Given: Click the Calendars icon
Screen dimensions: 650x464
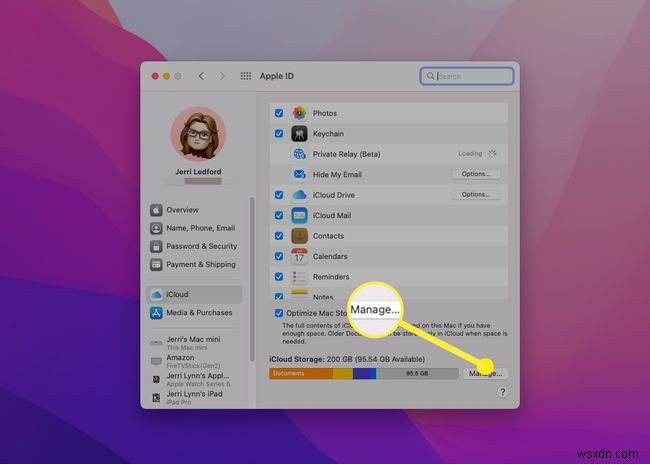Looking at the screenshot, I should 299,256.
